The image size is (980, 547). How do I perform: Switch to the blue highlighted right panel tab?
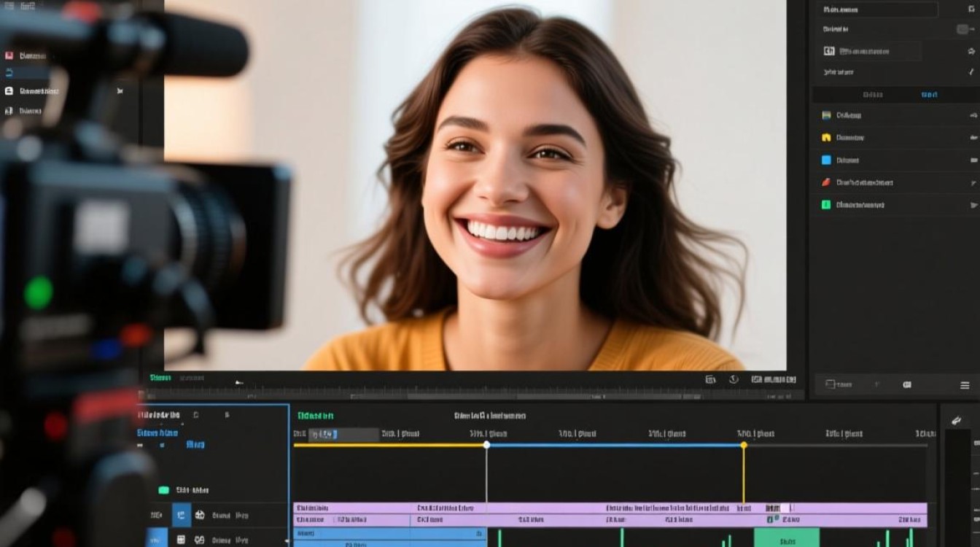coord(929,95)
